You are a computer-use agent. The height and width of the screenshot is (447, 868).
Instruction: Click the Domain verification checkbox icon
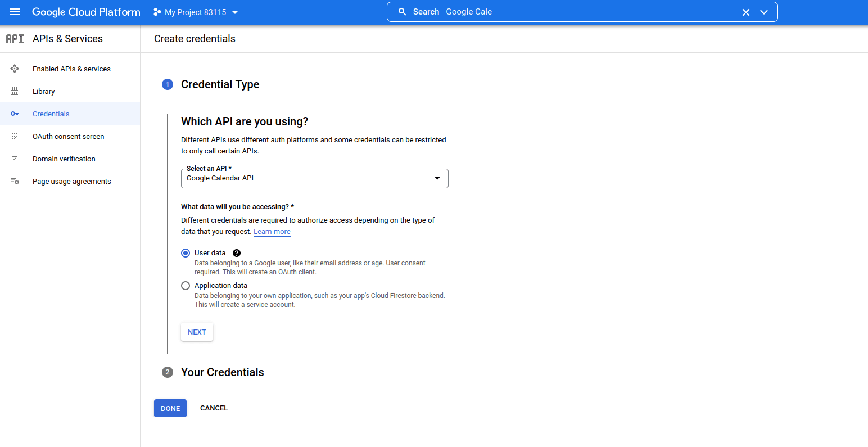(15, 159)
